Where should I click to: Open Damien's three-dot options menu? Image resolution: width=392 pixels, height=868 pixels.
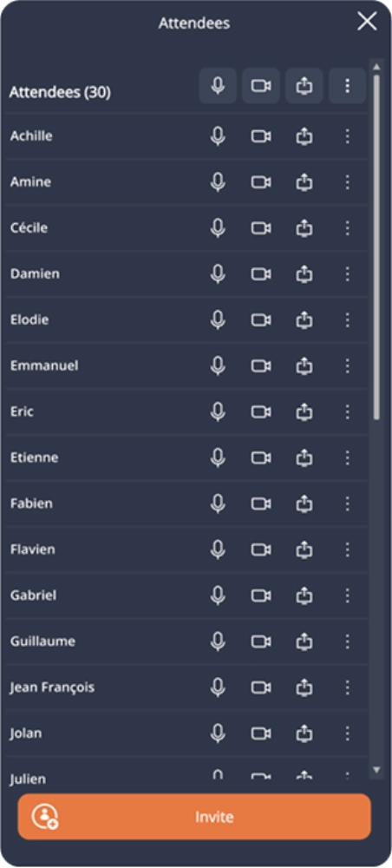pyautogui.click(x=347, y=273)
